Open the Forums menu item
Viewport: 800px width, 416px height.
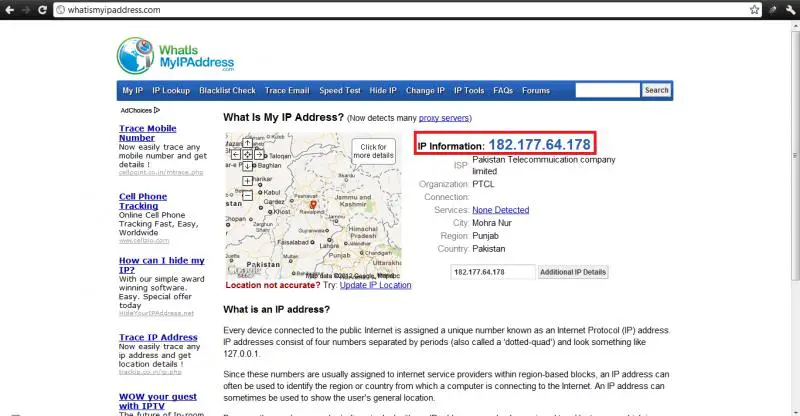click(536, 90)
